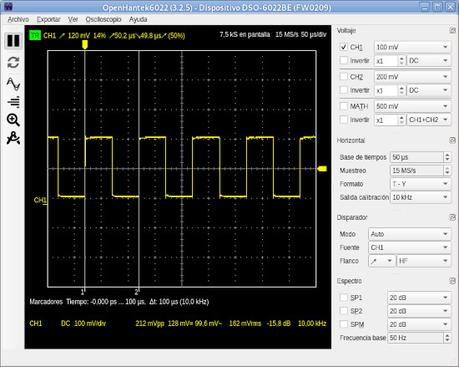Open trigger Modo Auto dropdown
The image size is (459, 367).
(x=410, y=234)
